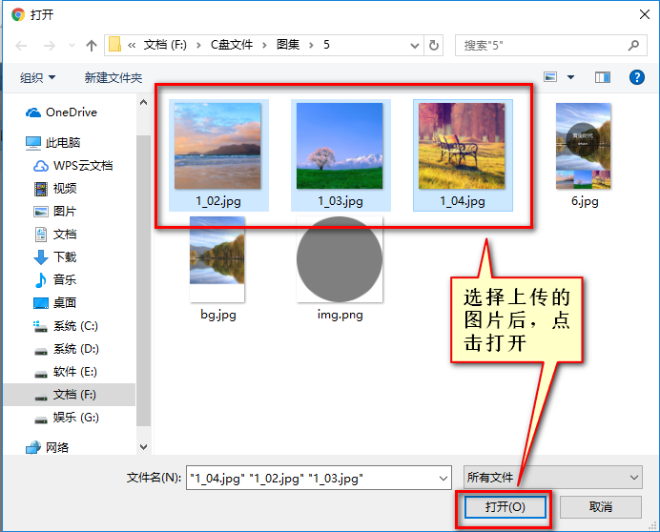Open OneDrive in the sidebar
Image resolution: width=660 pixels, height=532 pixels.
tap(70, 112)
